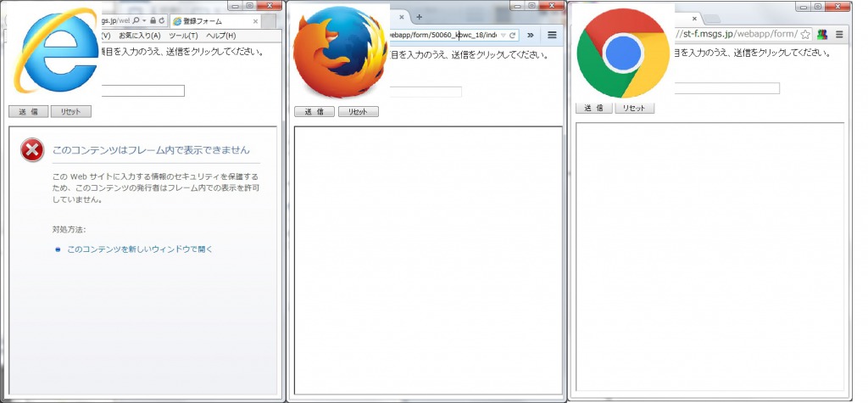The width and height of the screenshot is (868, 403).
Task: Open the お気に入り(A) menu in IE
Action: (139, 36)
